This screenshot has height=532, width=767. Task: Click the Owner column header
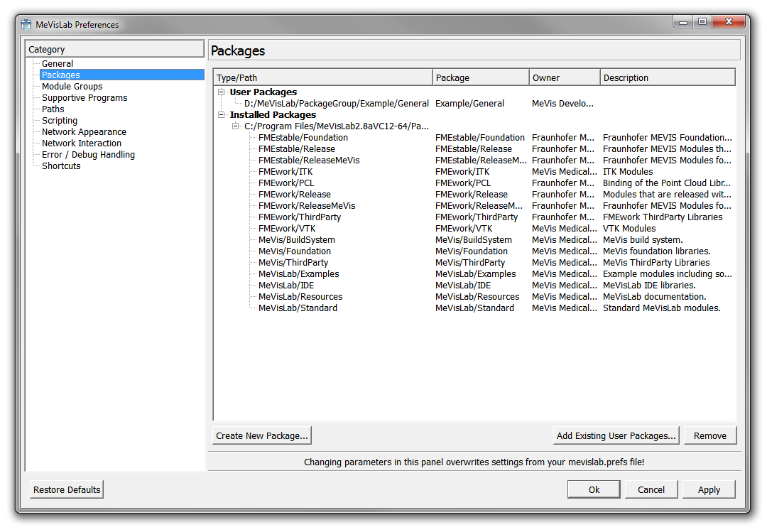tap(565, 77)
